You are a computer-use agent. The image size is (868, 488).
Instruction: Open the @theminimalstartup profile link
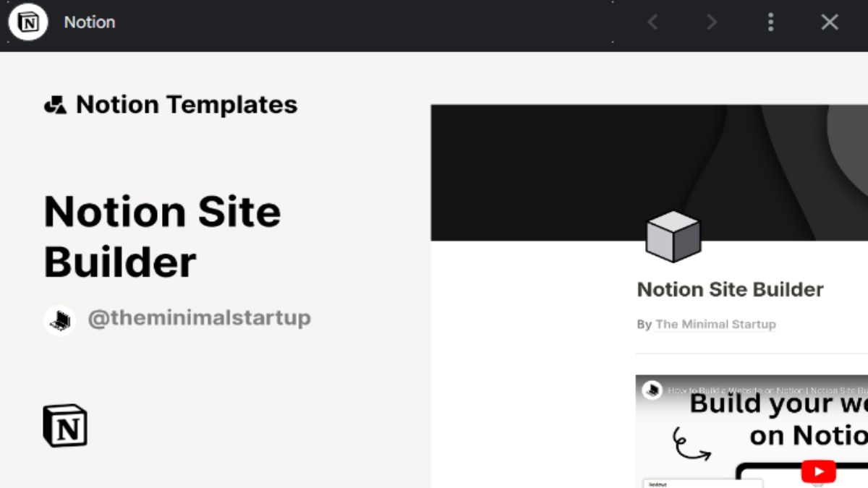point(200,318)
